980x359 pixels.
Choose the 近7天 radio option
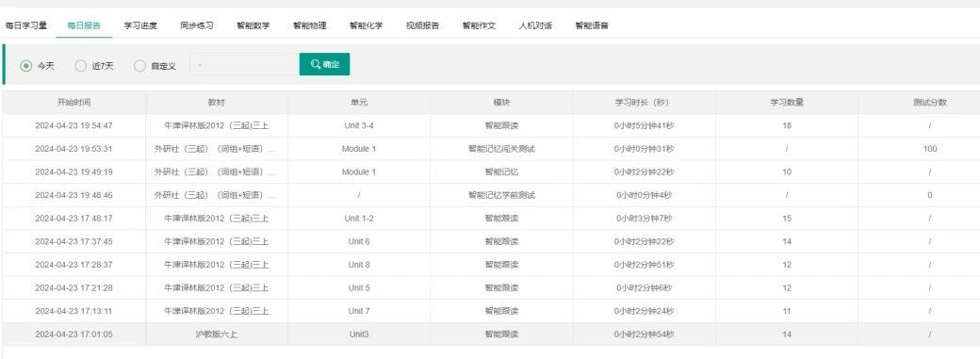click(x=81, y=66)
